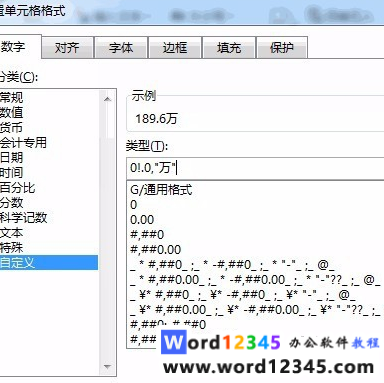Select G/通用格式 from the type list
This screenshot has width=384, height=383.
click(x=256, y=190)
